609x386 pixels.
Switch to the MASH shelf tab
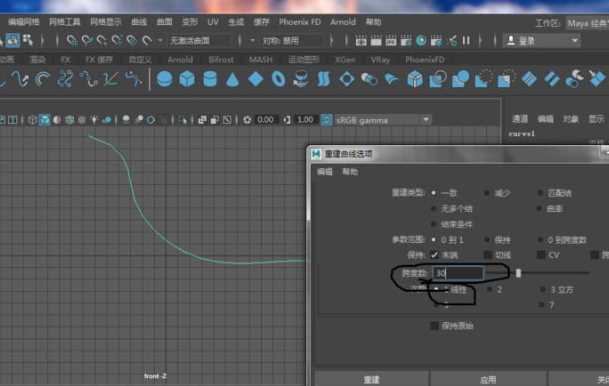[x=260, y=60]
